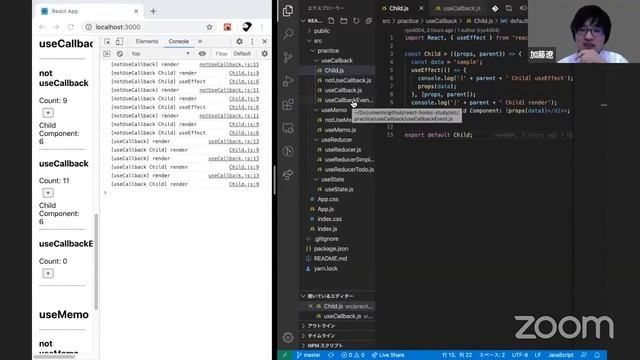Click Chrome back arrow button
Screen dimensions: 640x360
click(x=42, y=27)
